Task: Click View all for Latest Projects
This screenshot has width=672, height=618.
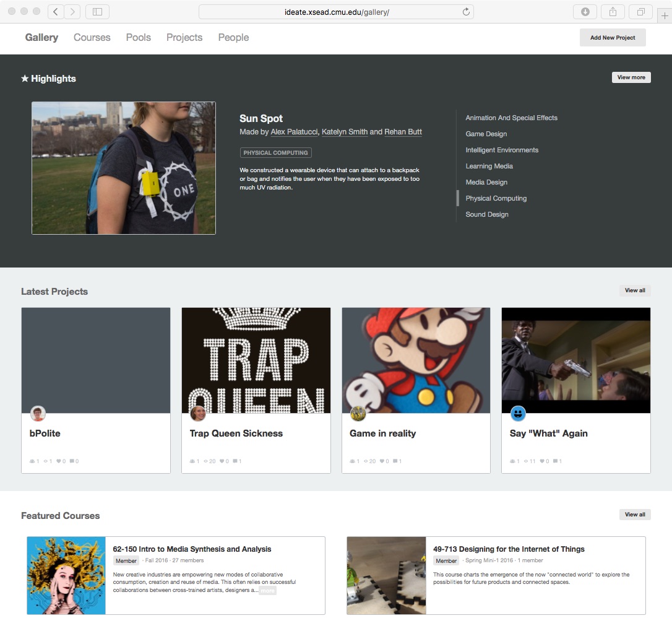Action: tap(635, 290)
